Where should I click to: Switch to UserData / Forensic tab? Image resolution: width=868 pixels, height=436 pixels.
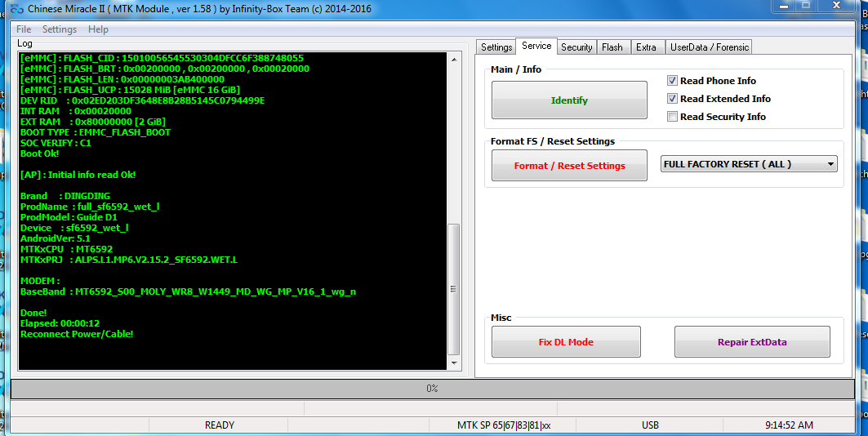click(x=709, y=47)
